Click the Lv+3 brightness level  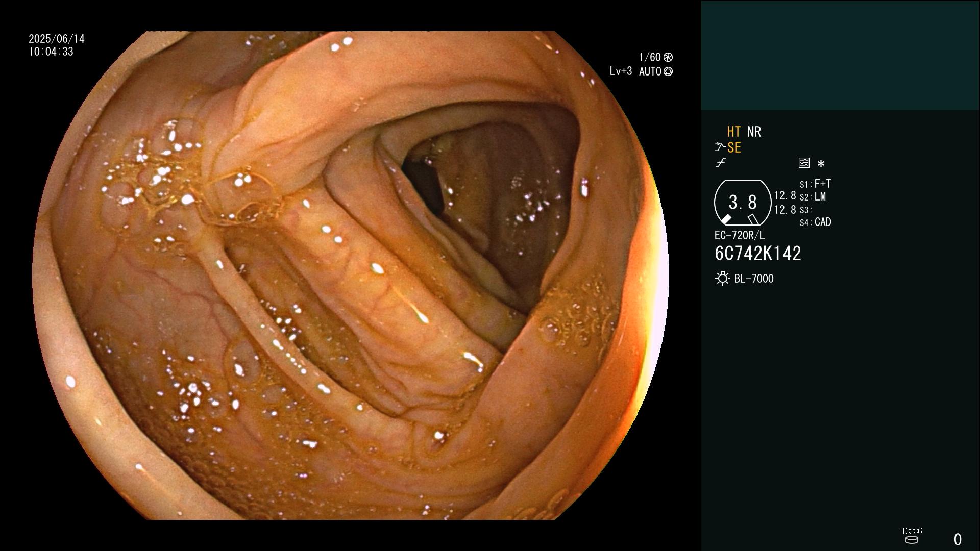tap(621, 71)
